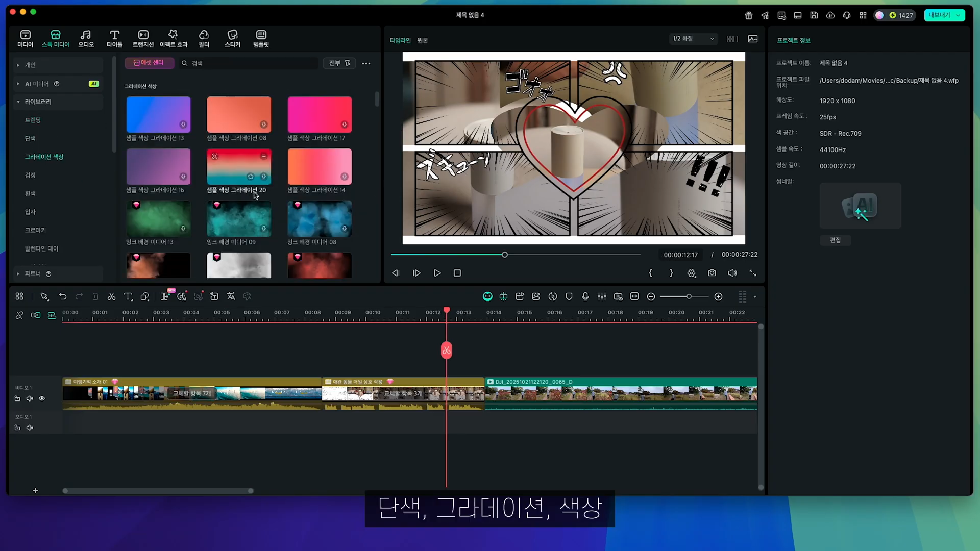Save project with floppy disk icon
Viewport: 980px width, 551px height.
click(x=814, y=15)
